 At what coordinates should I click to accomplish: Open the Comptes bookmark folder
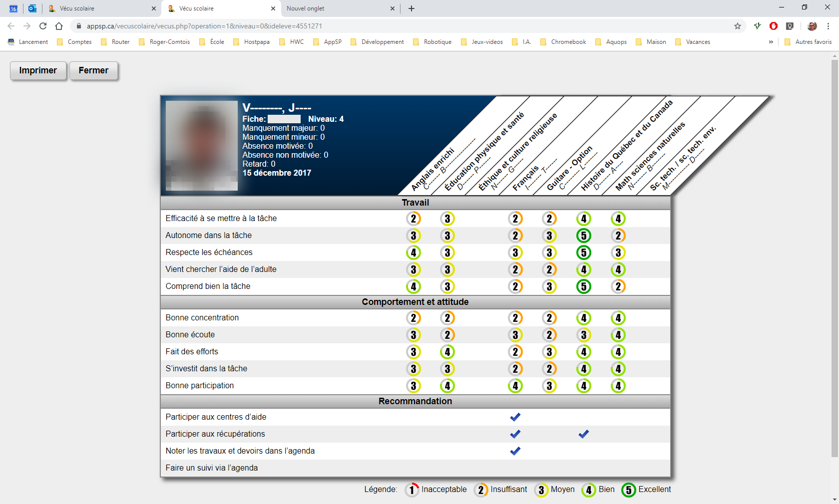click(x=74, y=42)
